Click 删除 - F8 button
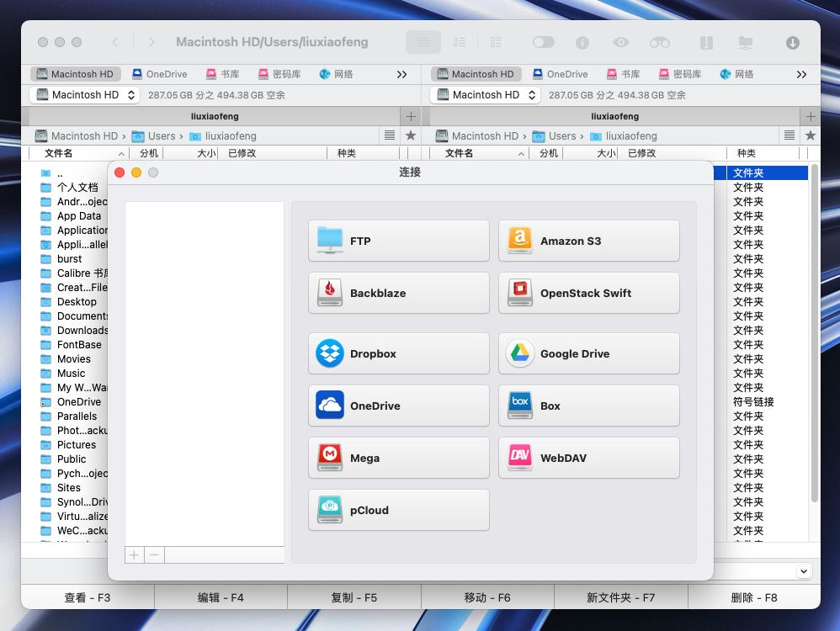 coord(754,597)
